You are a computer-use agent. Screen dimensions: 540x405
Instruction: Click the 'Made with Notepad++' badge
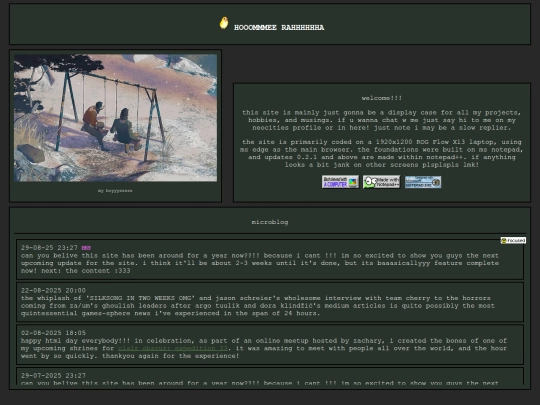coord(382,182)
